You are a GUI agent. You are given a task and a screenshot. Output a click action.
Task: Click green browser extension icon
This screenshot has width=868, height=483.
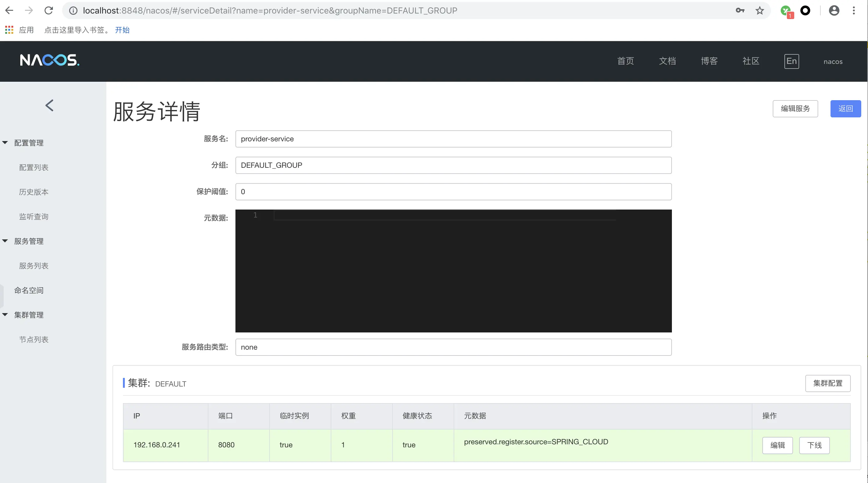[x=786, y=10]
